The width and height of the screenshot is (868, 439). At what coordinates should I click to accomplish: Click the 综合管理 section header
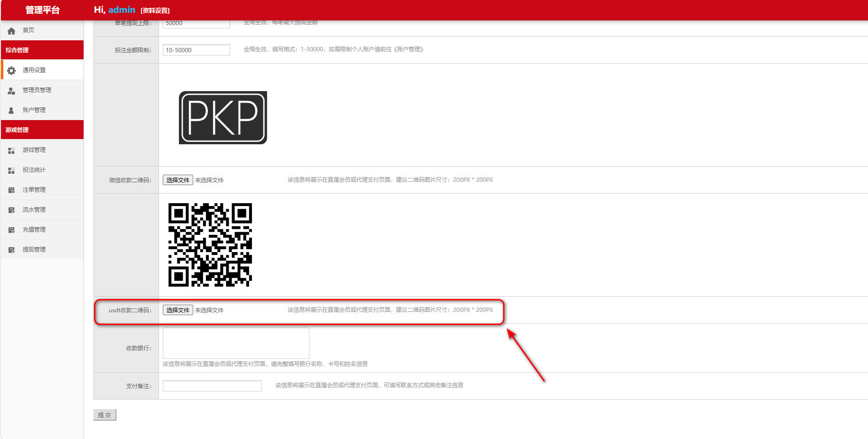point(42,50)
